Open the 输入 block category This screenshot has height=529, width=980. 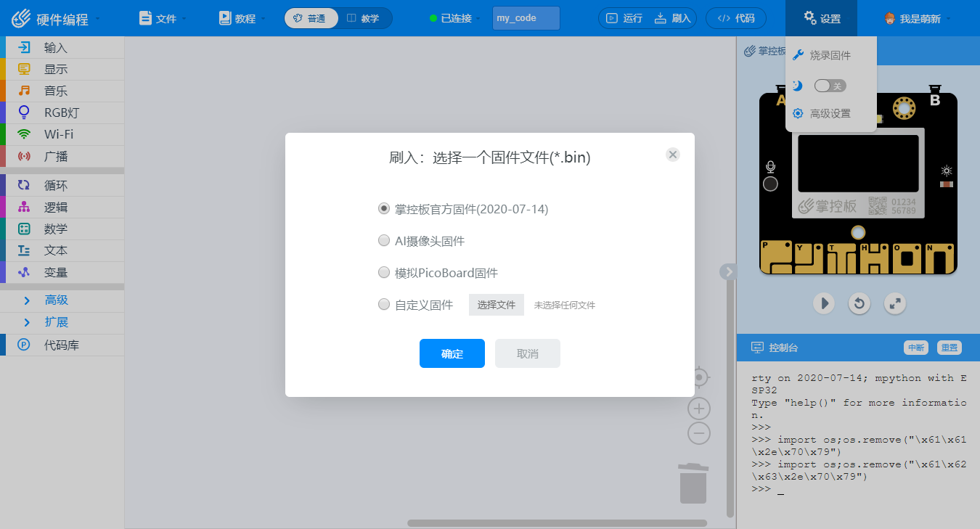[x=62, y=48]
